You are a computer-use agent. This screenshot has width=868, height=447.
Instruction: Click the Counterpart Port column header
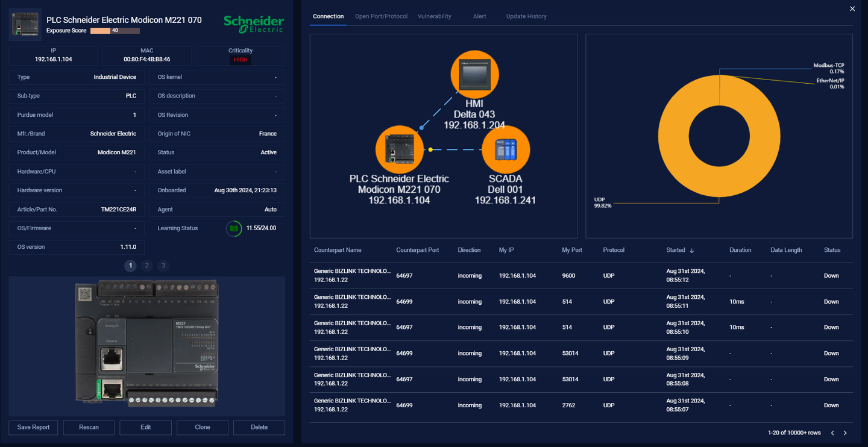418,250
